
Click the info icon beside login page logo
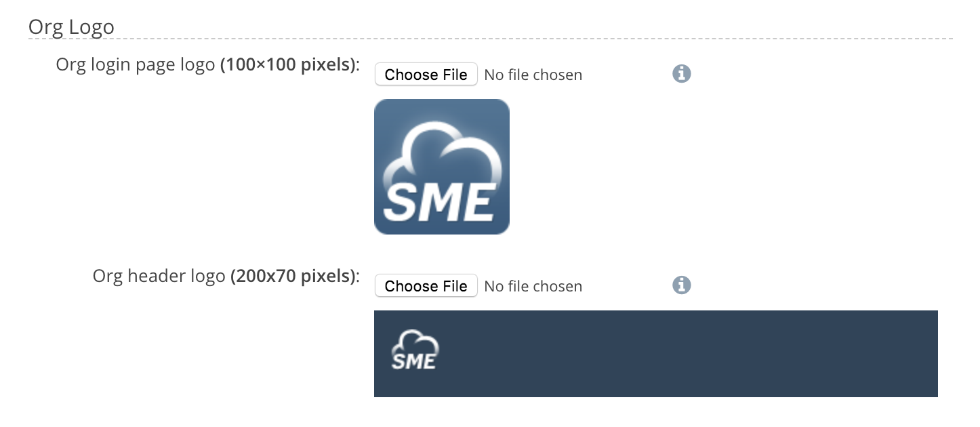(681, 73)
